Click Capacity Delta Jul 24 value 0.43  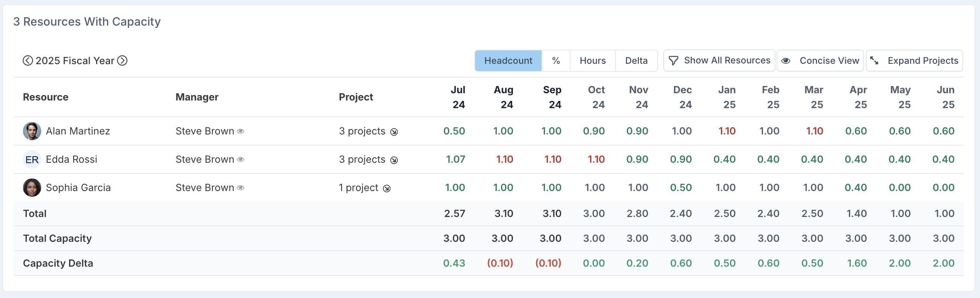coord(454,263)
